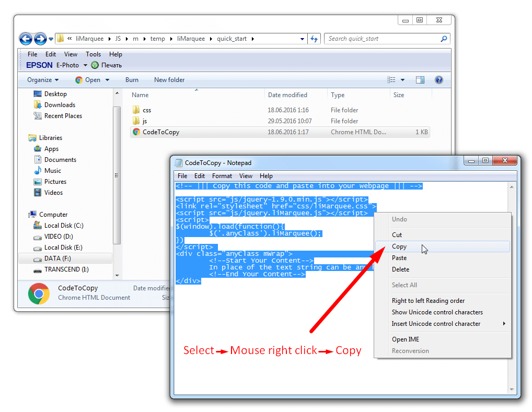Click the Downloads folder icon in sidebar
The image size is (532, 412).
tap(38, 105)
